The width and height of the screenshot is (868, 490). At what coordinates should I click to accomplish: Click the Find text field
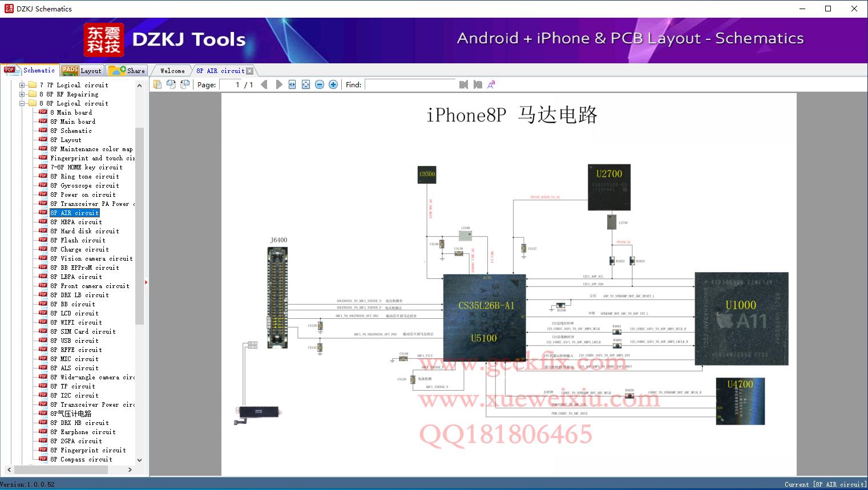411,84
